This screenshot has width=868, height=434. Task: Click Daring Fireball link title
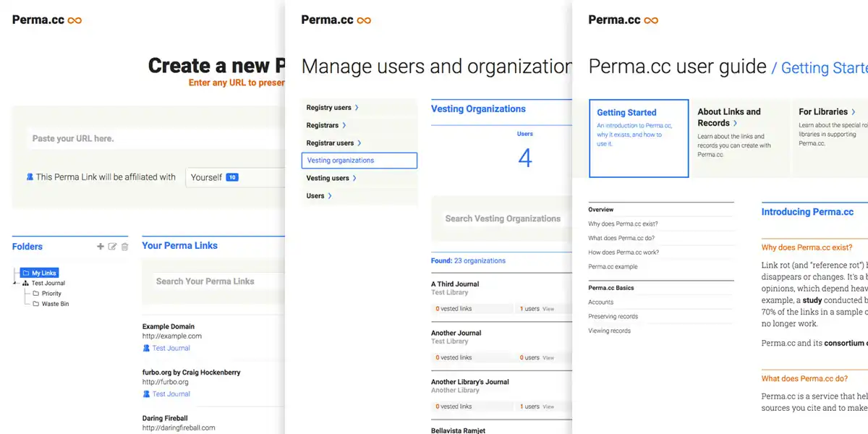165,418
